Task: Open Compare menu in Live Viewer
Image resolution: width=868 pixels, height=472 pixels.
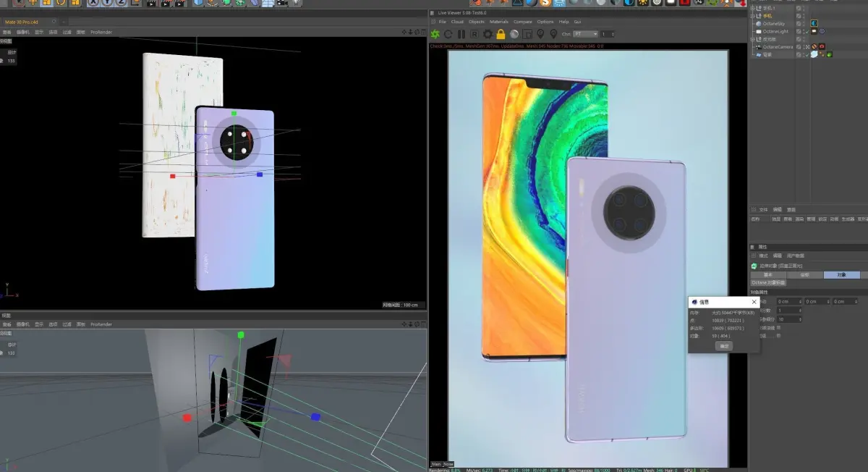Action: (523, 22)
